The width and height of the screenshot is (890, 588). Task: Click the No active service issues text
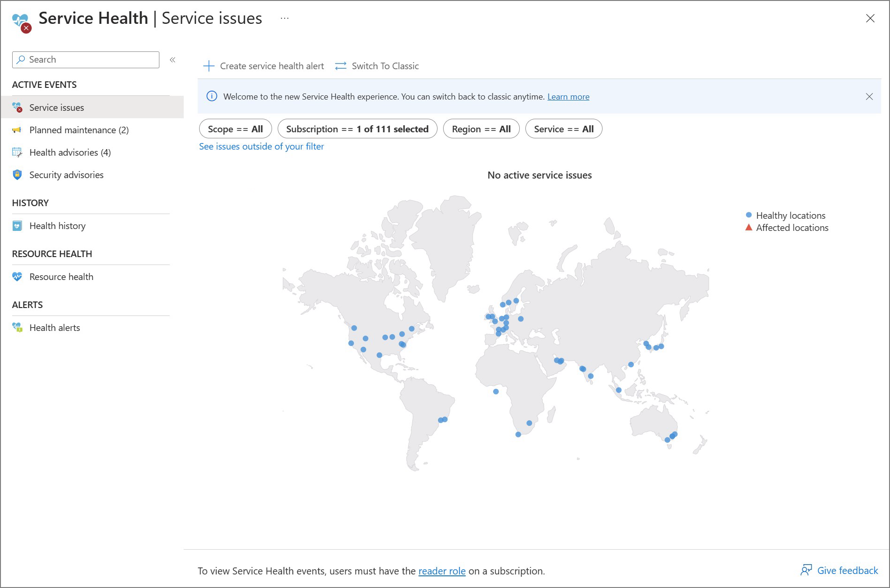539,175
